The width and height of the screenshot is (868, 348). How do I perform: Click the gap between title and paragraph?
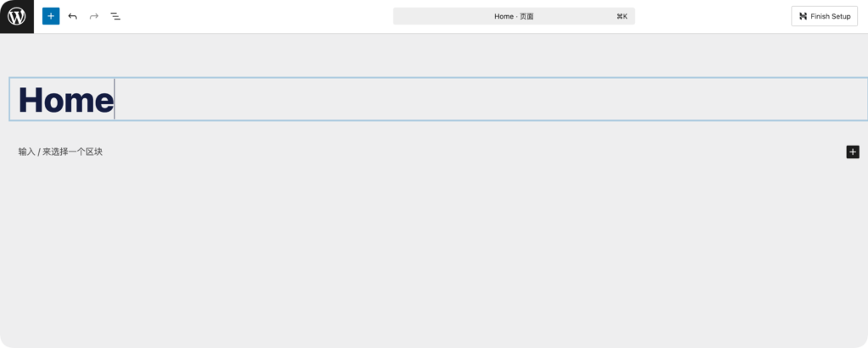coord(424,132)
